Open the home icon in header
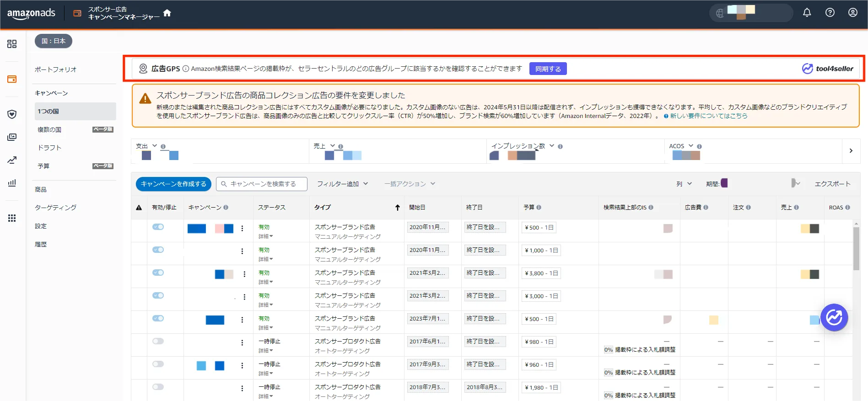 [x=167, y=13]
